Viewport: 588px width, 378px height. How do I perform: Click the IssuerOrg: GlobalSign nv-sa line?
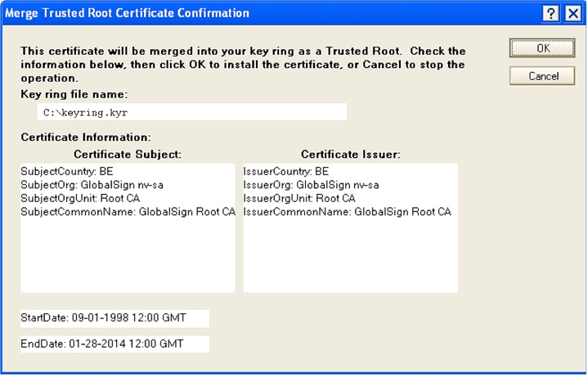tap(312, 185)
